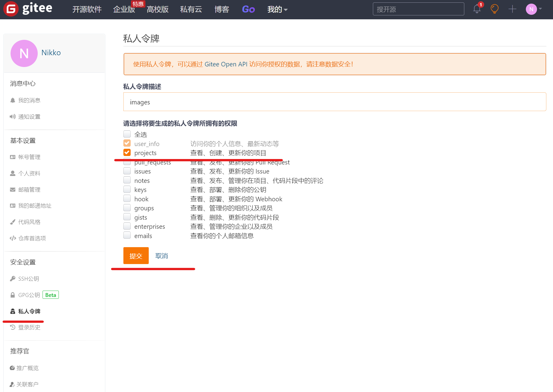Click the 提交 submit button
Image resolution: width=553 pixels, height=392 pixels.
pyautogui.click(x=136, y=256)
